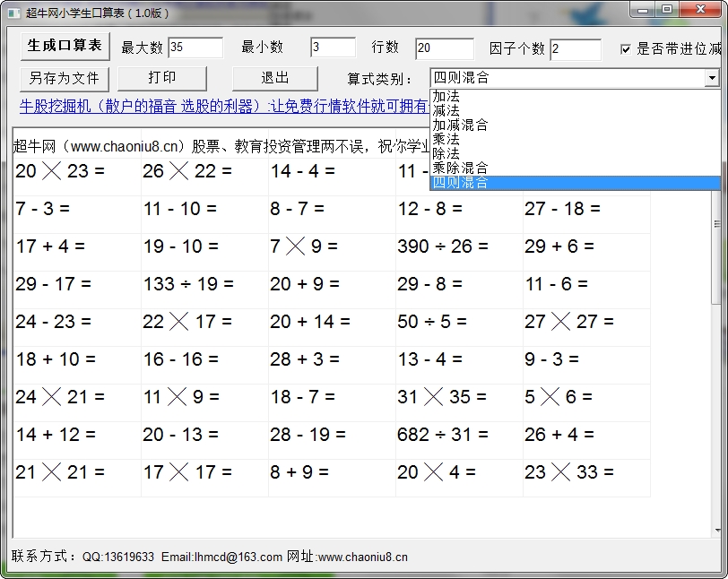728x579 pixels.
Task: Click the 退出 exit button
Action: (x=274, y=78)
